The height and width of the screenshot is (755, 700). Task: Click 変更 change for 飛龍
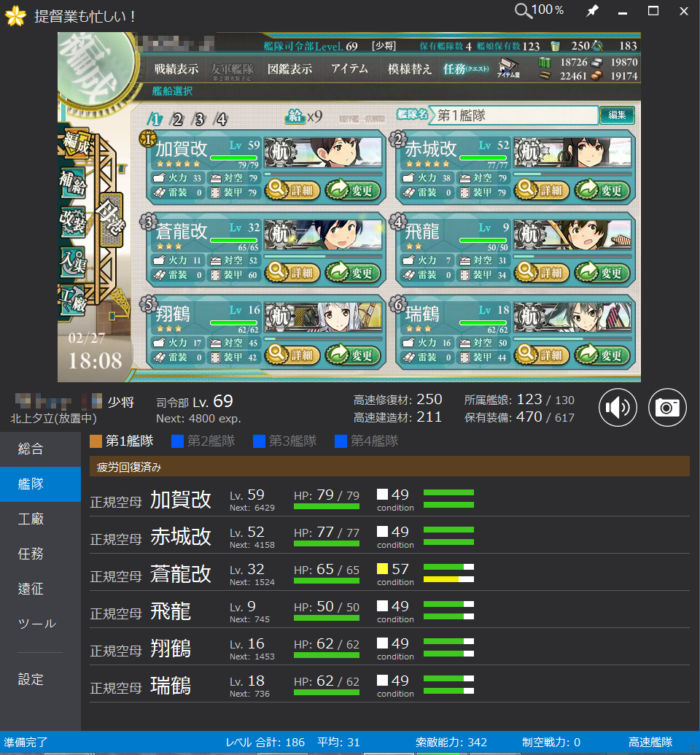pos(604,273)
